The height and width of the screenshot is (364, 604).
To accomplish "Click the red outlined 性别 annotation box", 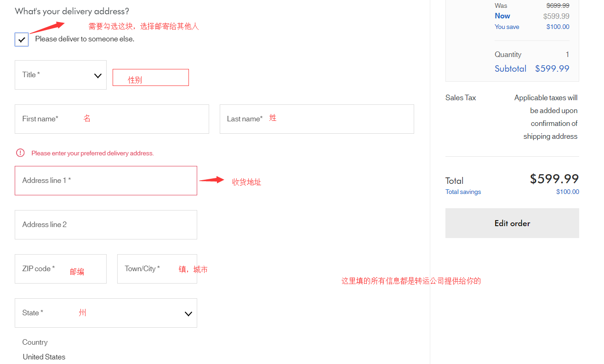I will (x=150, y=77).
